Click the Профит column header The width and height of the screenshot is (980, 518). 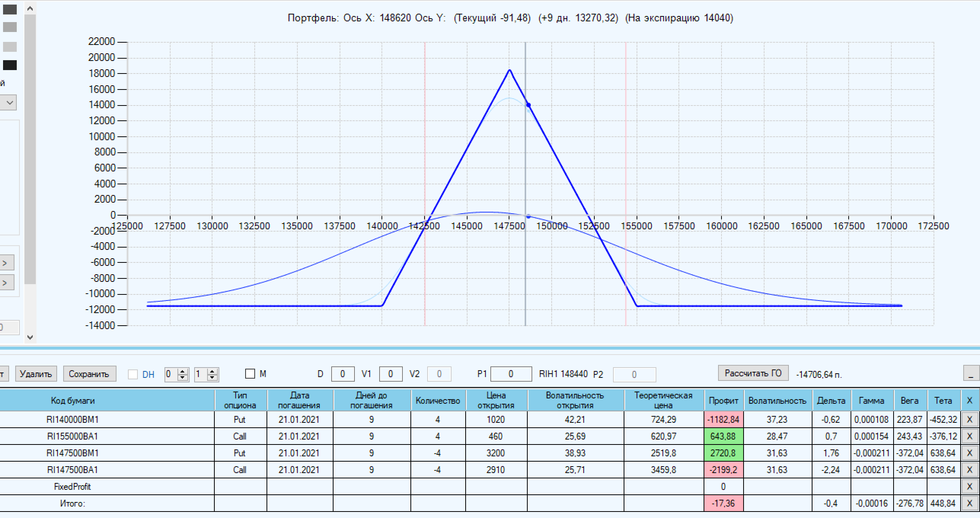click(723, 401)
